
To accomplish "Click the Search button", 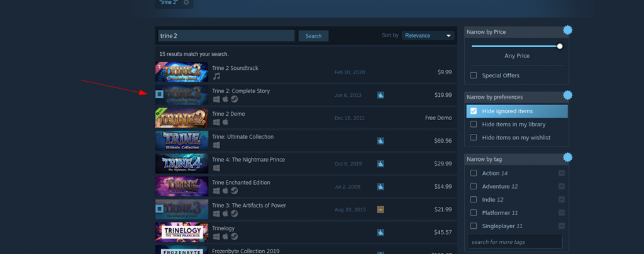I will (313, 36).
